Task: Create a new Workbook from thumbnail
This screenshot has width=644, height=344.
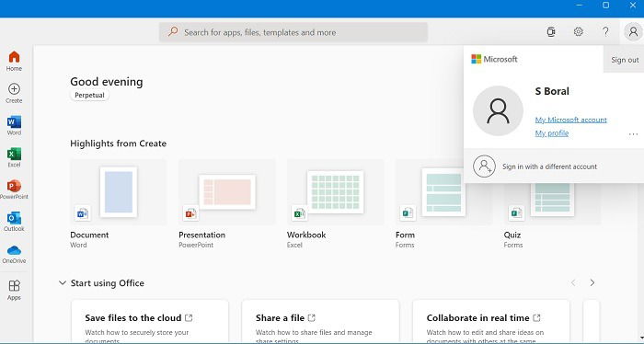Action: click(x=335, y=192)
